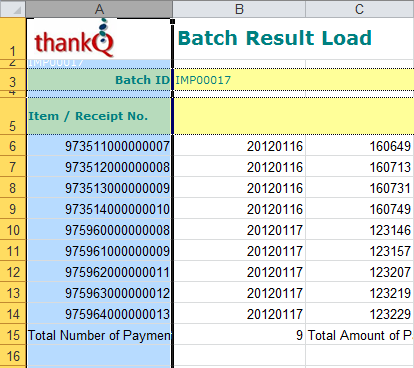
Task: Click the Select All corner triangle
Action: click(13, 9)
